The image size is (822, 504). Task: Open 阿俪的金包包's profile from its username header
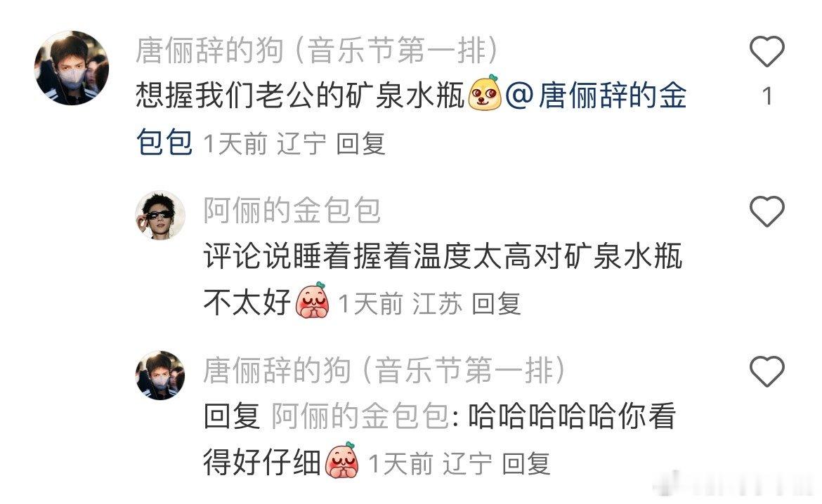click(x=292, y=211)
